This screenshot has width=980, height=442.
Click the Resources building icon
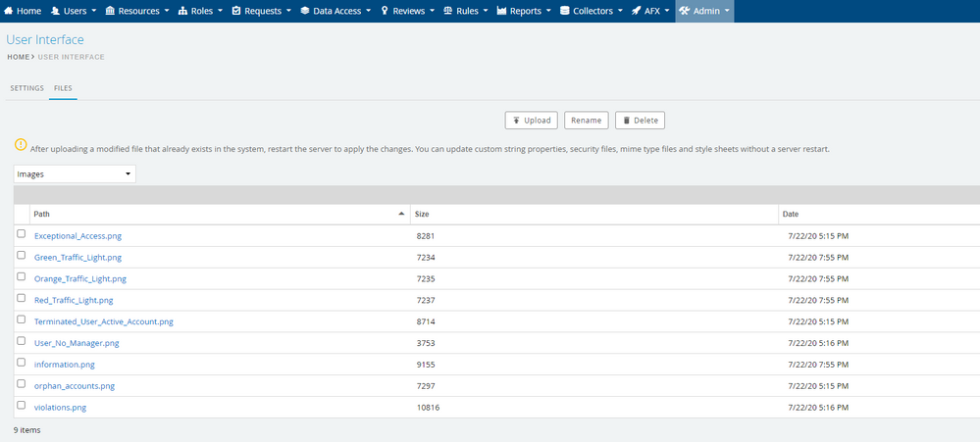pos(110,11)
